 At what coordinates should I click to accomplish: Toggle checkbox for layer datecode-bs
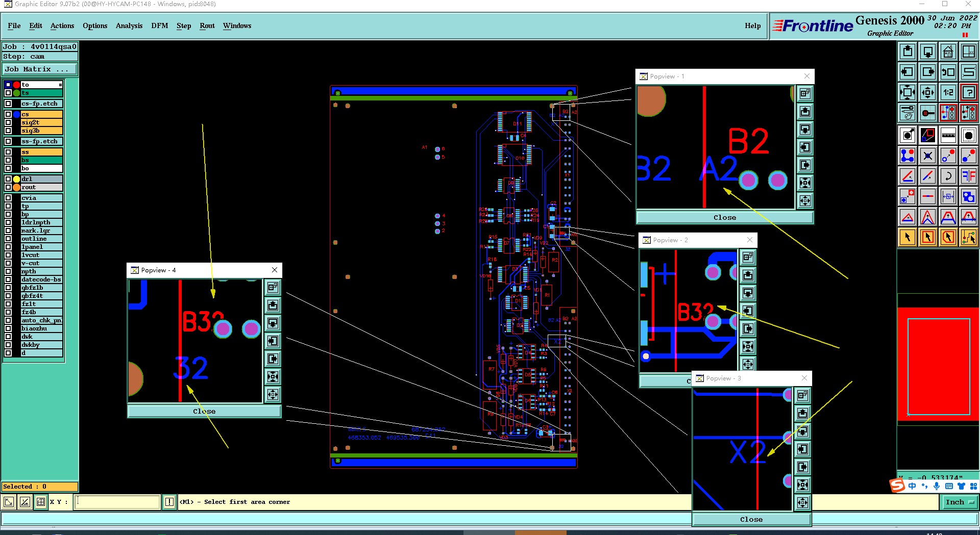8,279
